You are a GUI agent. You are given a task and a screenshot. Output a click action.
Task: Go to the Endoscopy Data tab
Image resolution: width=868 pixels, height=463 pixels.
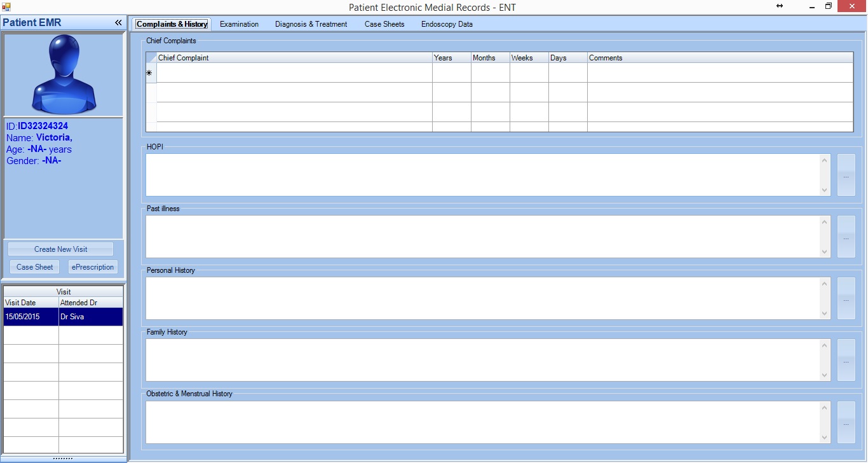click(447, 24)
